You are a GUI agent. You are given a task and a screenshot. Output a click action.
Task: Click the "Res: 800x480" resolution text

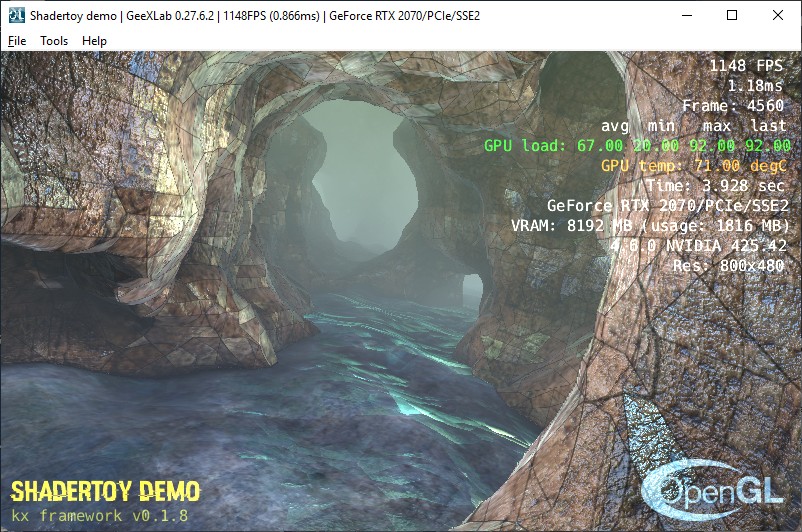click(x=728, y=265)
